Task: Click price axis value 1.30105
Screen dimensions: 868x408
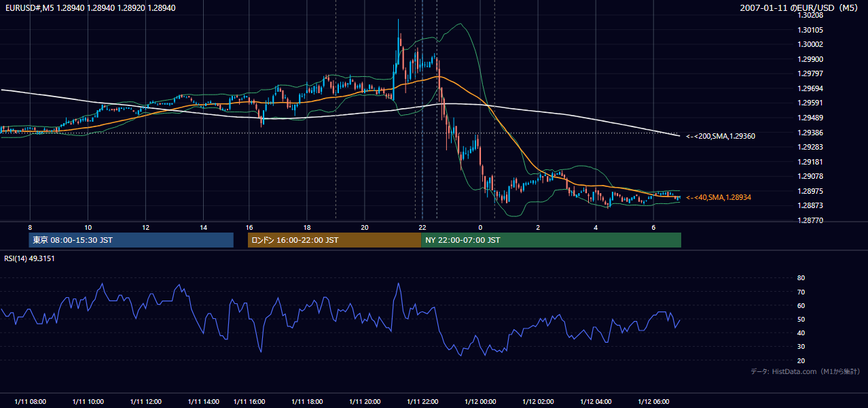Action: (x=811, y=30)
